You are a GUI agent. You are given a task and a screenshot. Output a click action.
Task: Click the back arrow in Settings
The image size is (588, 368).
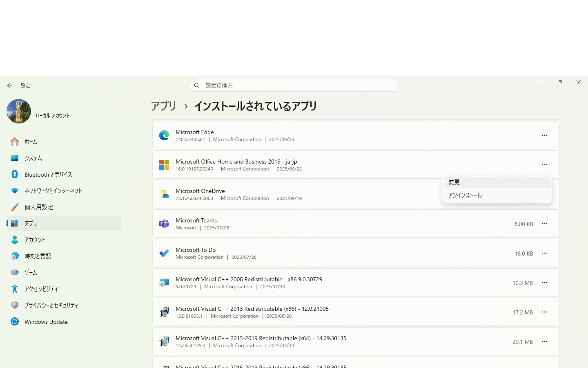click(x=10, y=85)
